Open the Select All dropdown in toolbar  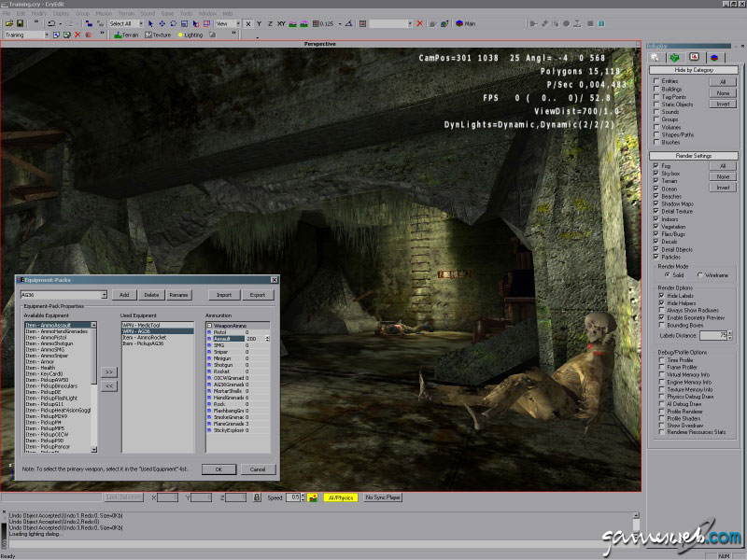pyautogui.click(x=141, y=23)
